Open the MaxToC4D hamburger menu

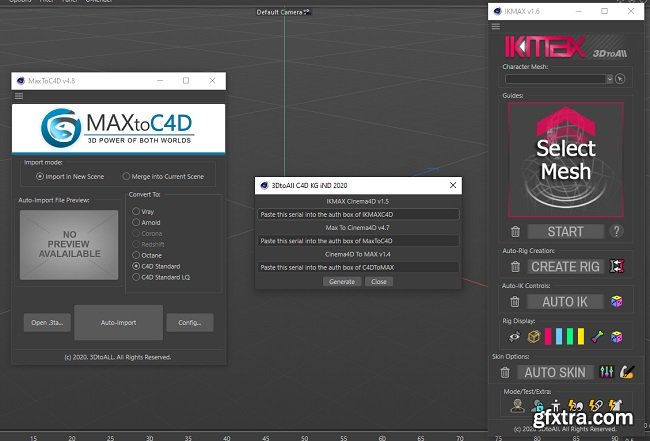pyautogui.click(x=18, y=96)
